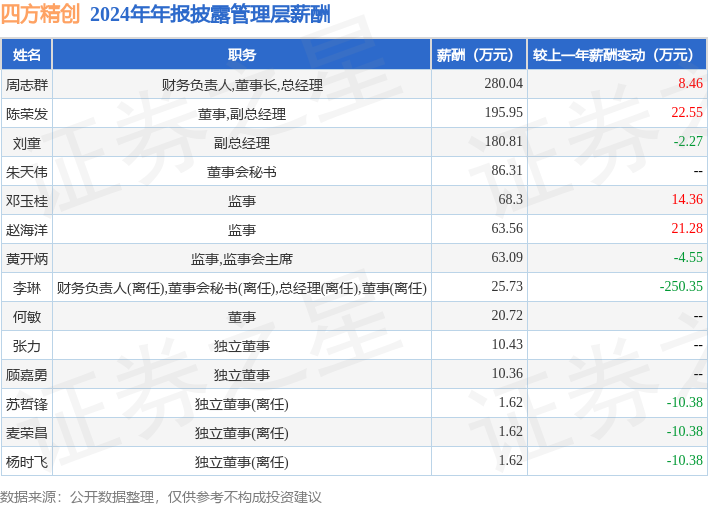Viewport: 708px width, 506px height.
Task: Select the change value -250.35
Action: tap(681, 286)
